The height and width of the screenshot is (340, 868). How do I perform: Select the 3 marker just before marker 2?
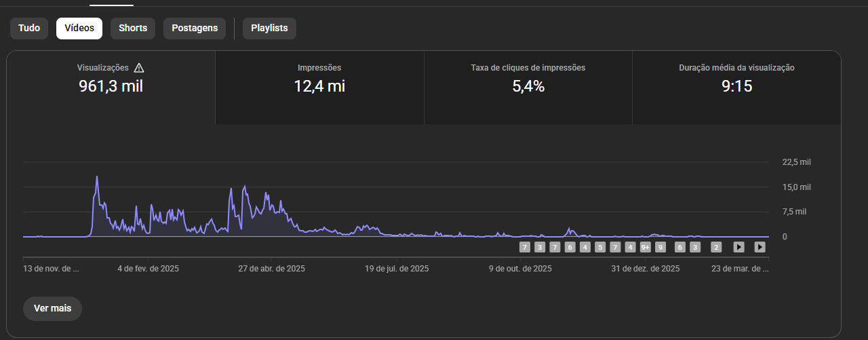pyautogui.click(x=694, y=247)
